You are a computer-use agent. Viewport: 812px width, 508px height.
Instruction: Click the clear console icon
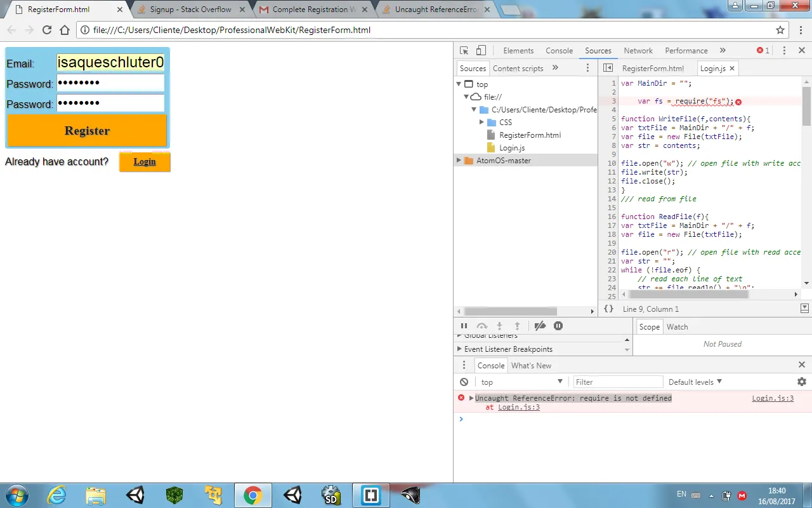tap(464, 382)
